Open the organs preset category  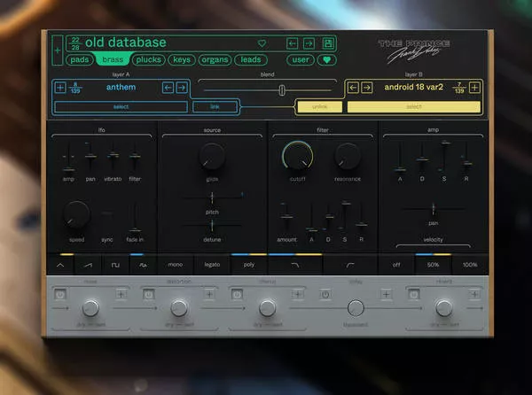coord(215,60)
